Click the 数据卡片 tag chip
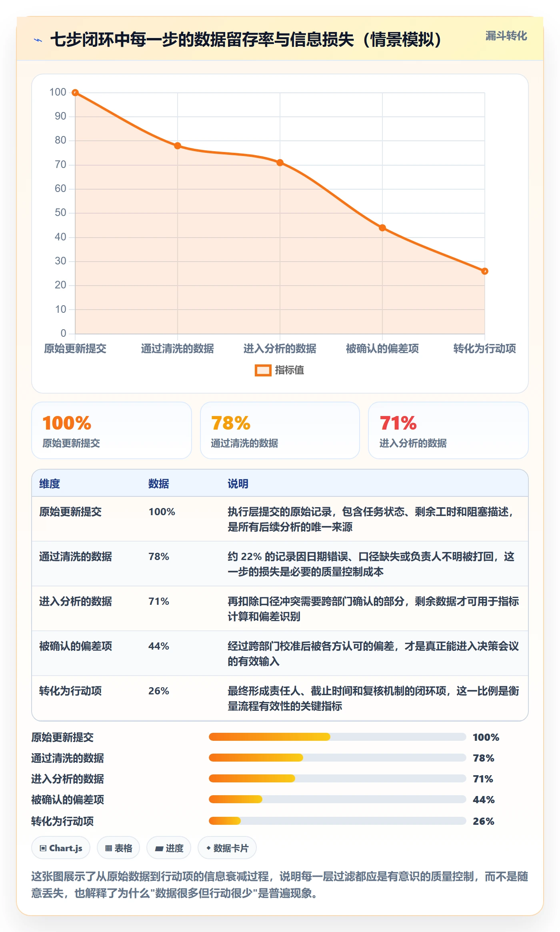 pos(227,848)
